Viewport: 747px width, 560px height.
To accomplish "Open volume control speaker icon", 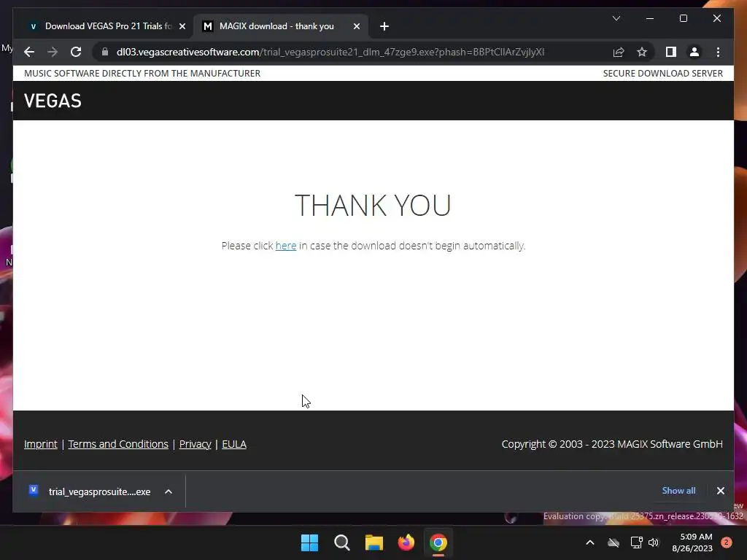I will [x=653, y=542].
